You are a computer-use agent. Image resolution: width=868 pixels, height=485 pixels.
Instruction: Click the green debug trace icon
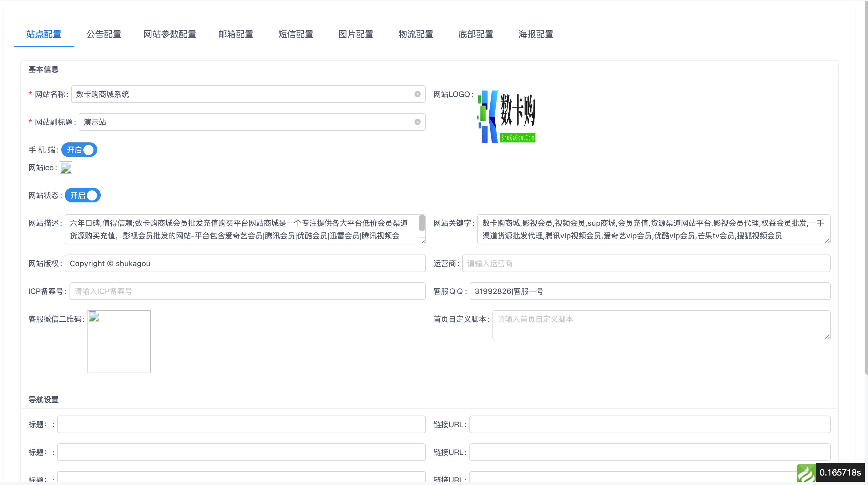pyautogui.click(x=806, y=473)
